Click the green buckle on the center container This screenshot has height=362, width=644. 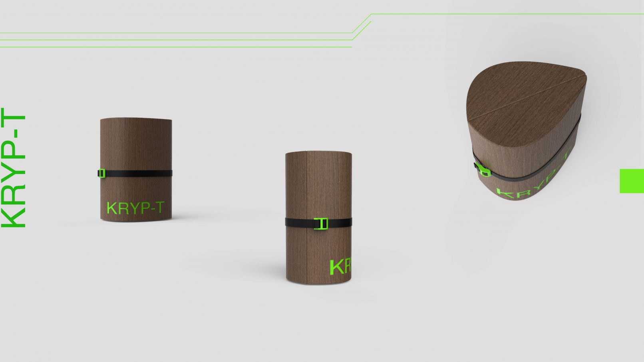pos(321,224)
